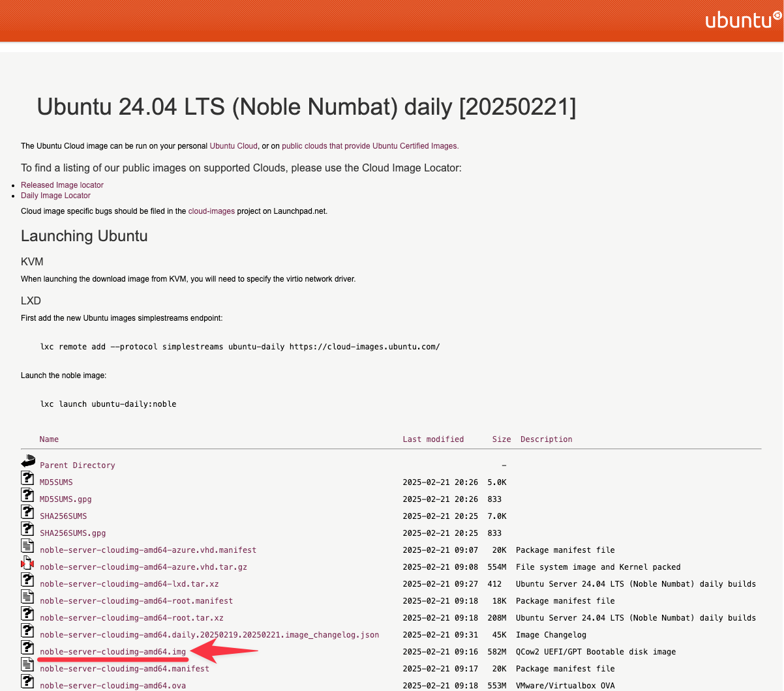Screen dimensions: 784x691
Task: Click the file icon beside amd64-root.tar.xz
Action: click(x=27, y=613)
